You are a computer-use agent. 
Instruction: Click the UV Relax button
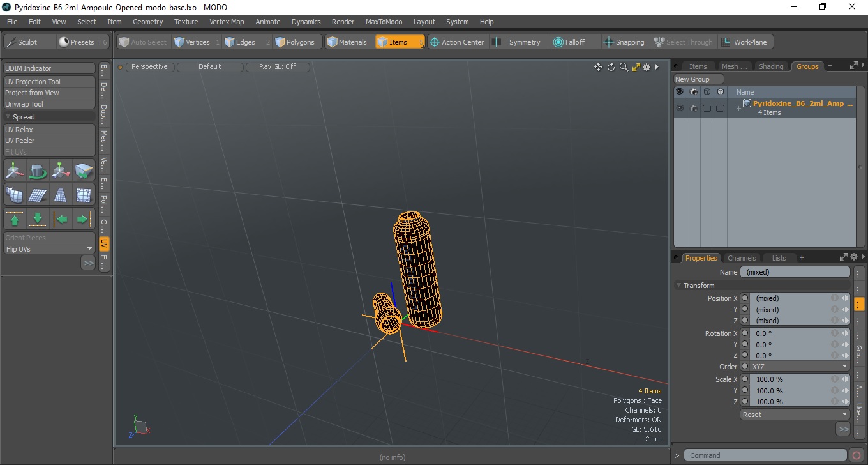[x=49, y=130]
